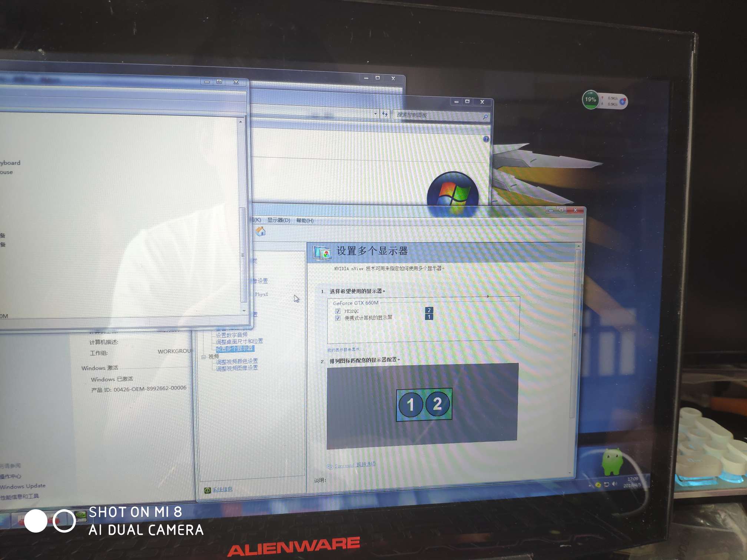Screen dimensions: 747x560
Task: Click the 19% memory floating ball
Action: pyautogui.click(x=590, y=100)
